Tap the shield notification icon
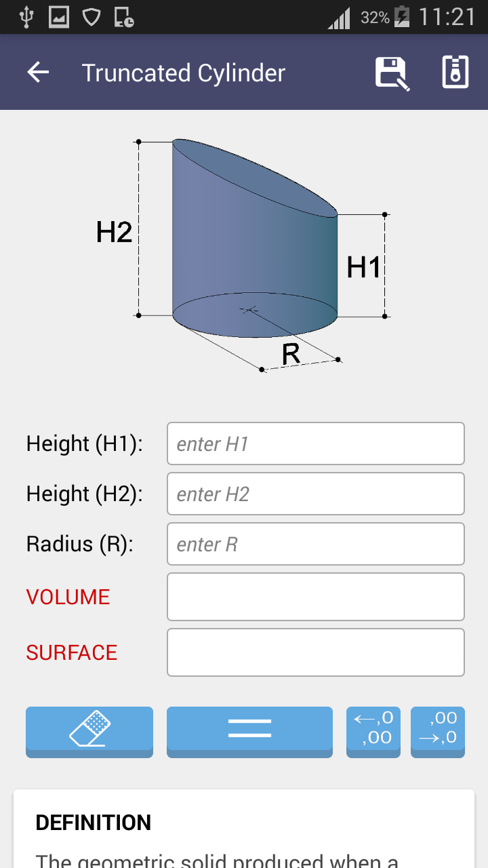 click(91, 17)
